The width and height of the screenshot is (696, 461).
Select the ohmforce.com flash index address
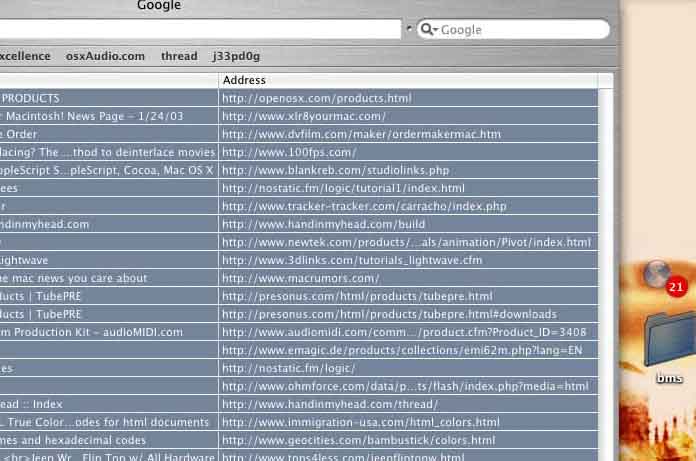pos(405,386)
